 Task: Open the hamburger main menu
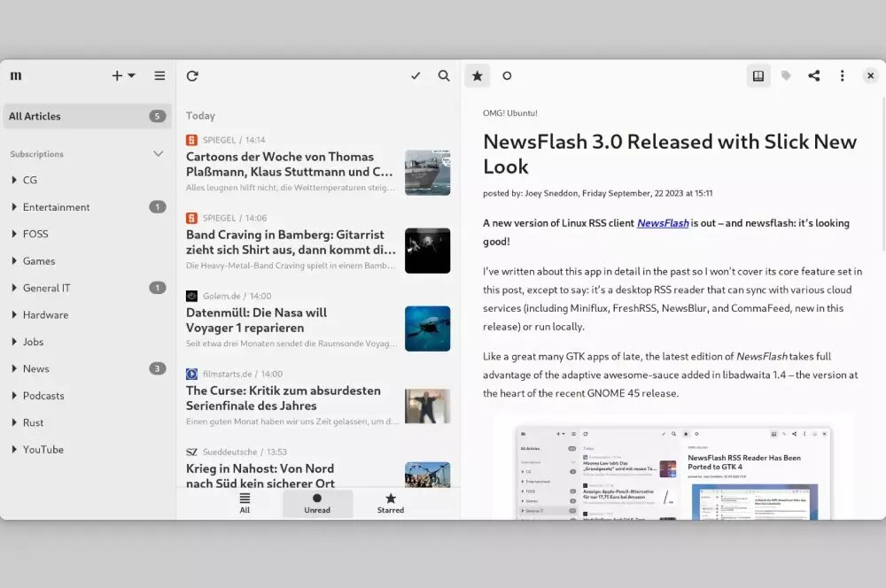pyautogui.click(x=159, y=75)
